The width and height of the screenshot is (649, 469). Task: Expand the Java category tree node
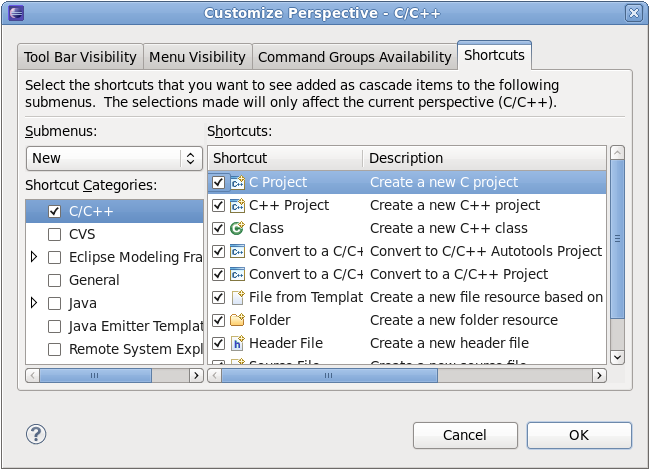pyautogui.click(x=35, y=303)
